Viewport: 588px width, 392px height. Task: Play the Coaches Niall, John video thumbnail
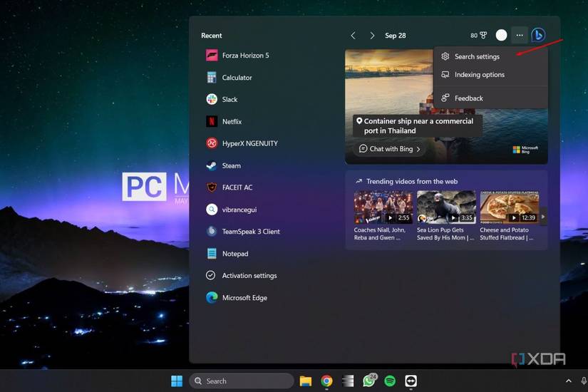pyautogui.click(x=383, y=207)
